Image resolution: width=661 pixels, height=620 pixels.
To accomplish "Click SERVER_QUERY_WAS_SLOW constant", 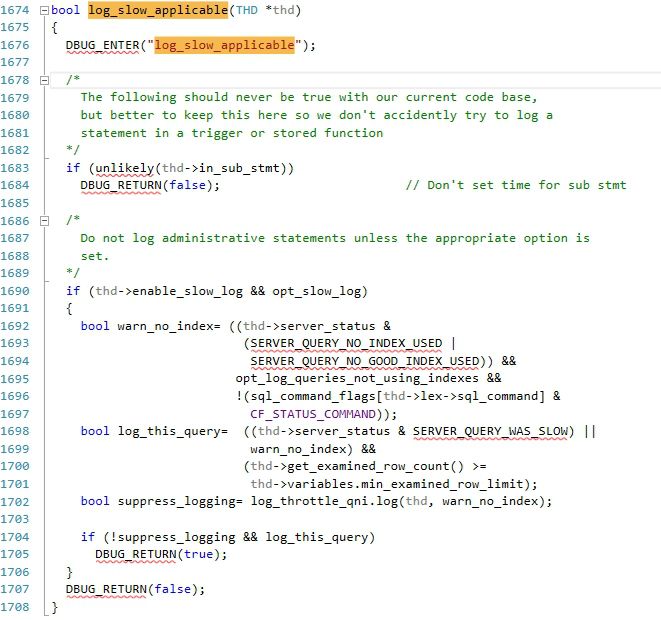I will [x=490, y=431].
